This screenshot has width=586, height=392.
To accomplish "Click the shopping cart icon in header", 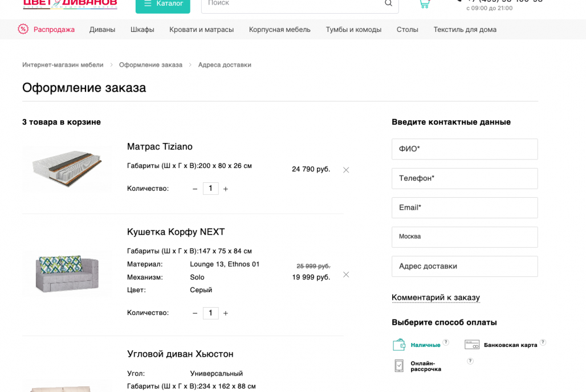I will (424, 3).
